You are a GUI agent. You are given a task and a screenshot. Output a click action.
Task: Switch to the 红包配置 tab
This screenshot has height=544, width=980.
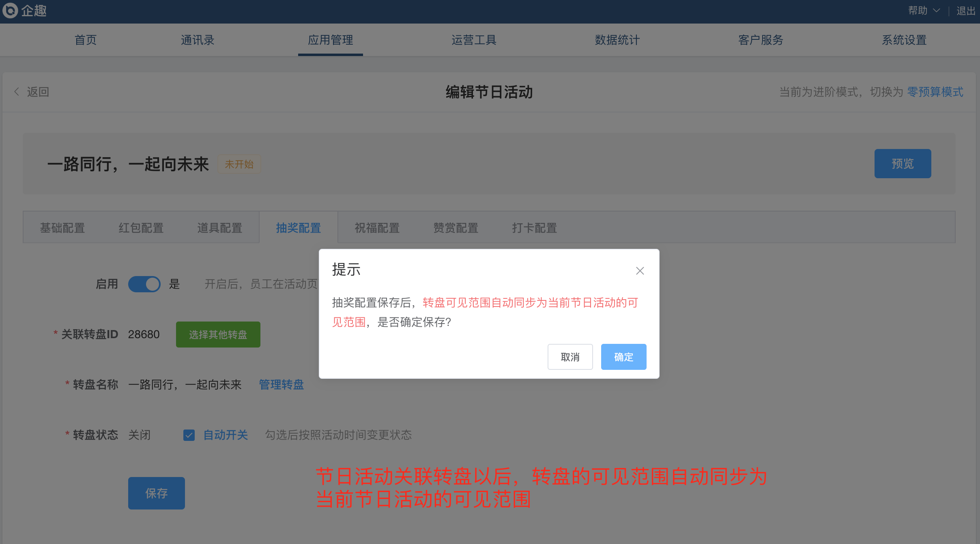pyautogui.click(x=141, y=228)
